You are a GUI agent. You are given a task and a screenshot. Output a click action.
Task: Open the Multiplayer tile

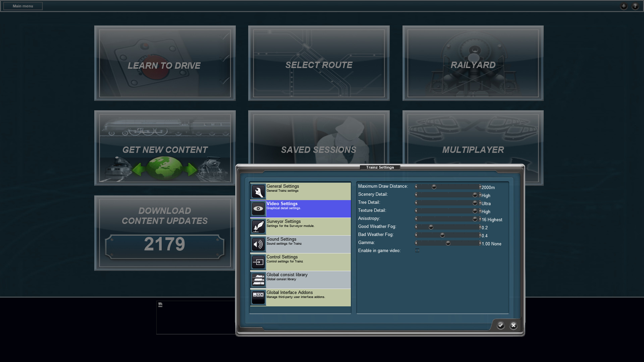(473, 137)
